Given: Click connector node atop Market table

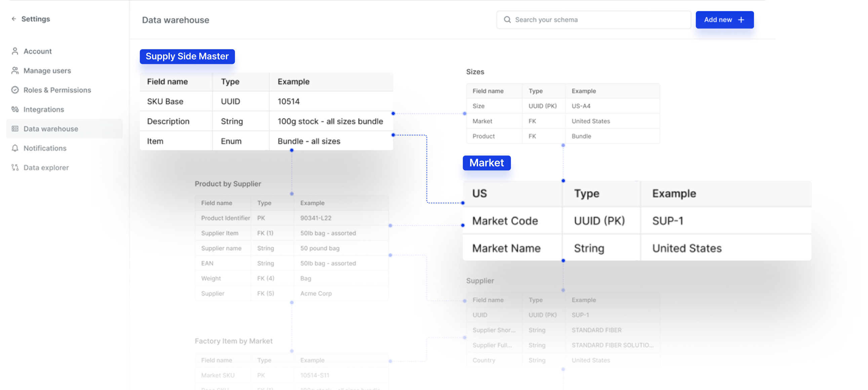Looking at the screenshot, I should coord(563,181).
